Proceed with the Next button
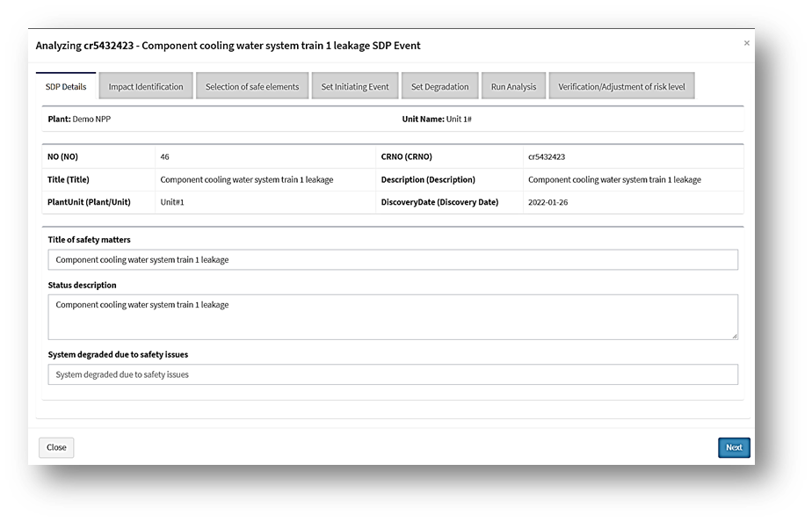 (734, 447)
